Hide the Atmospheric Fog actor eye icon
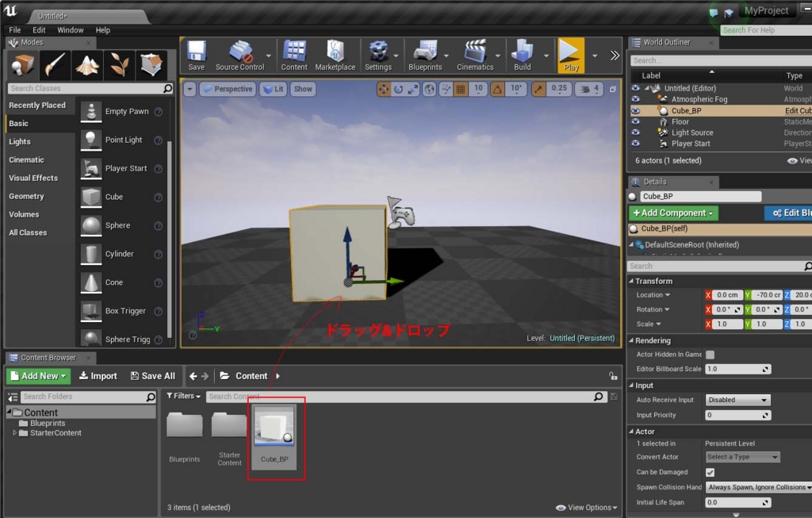This screenshot has height=518, width=812. 635,99
